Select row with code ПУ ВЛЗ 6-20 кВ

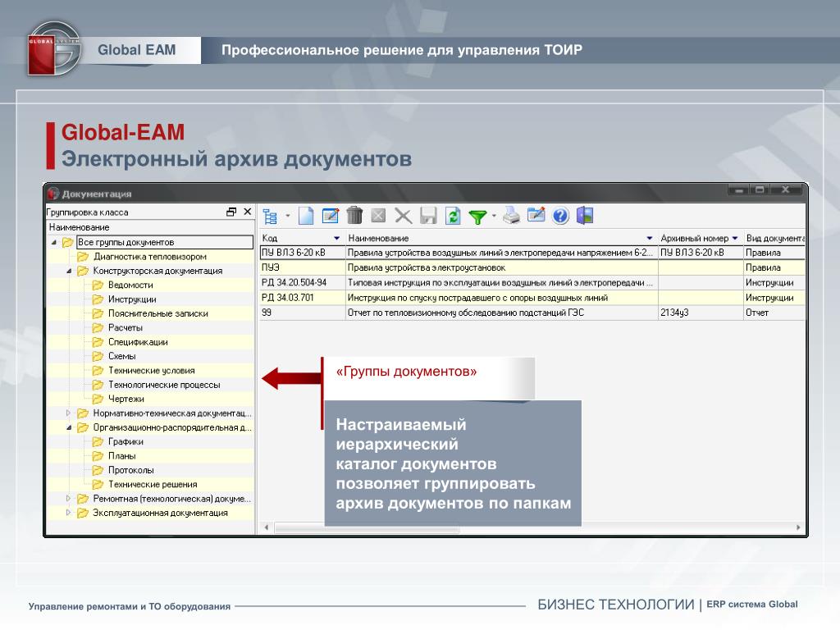[532, 253]
